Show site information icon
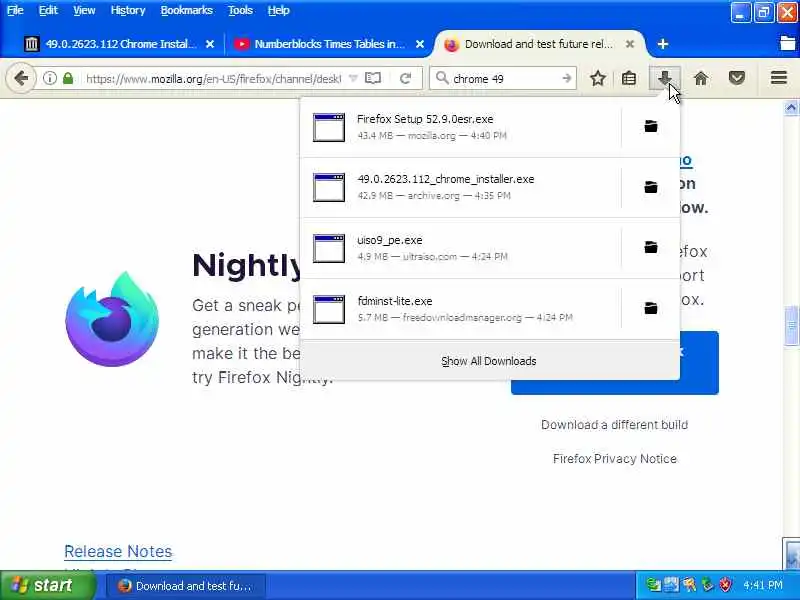Screen dimensions: 800x600 [49, 78]
